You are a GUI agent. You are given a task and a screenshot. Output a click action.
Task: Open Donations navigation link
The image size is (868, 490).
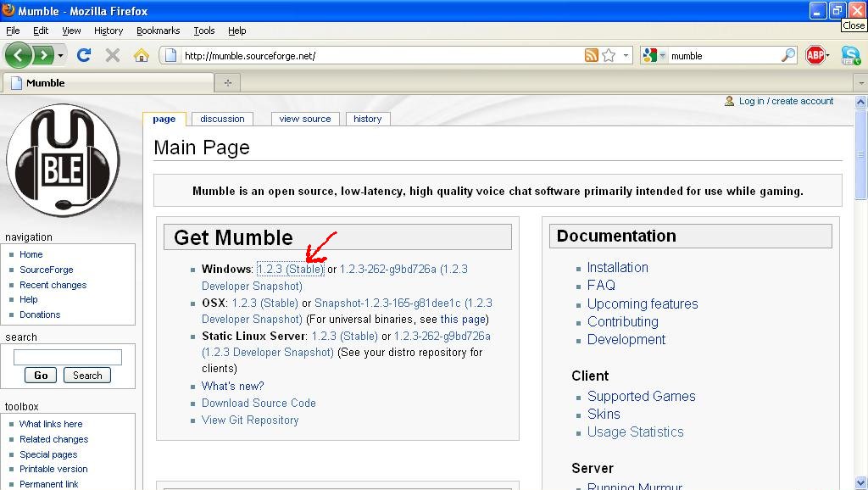click(40, 315)
